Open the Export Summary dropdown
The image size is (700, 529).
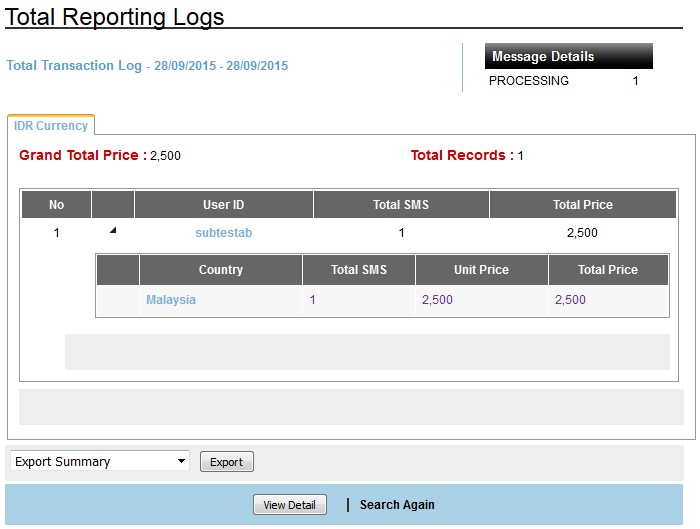(x=100, y=461)
